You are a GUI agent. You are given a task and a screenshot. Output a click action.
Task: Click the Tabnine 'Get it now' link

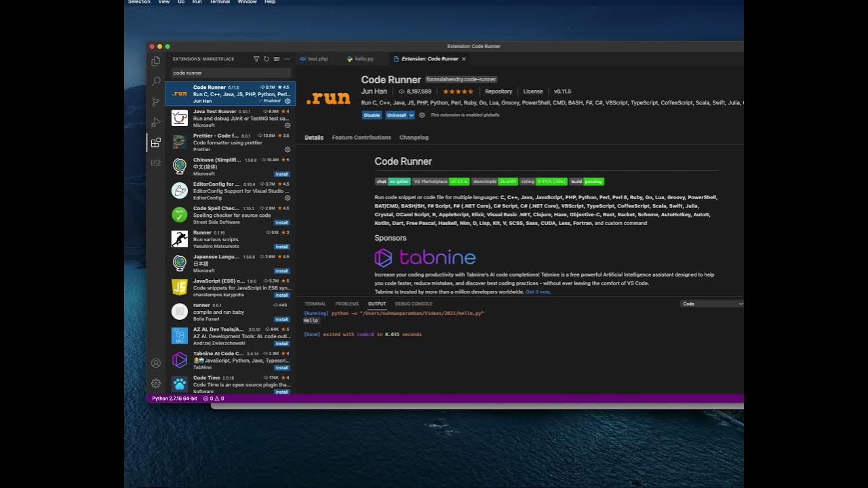tap(538, 291)
